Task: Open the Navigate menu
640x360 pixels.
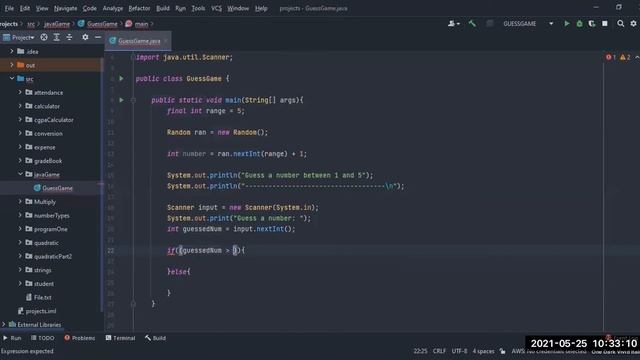Action: [65, 8]
